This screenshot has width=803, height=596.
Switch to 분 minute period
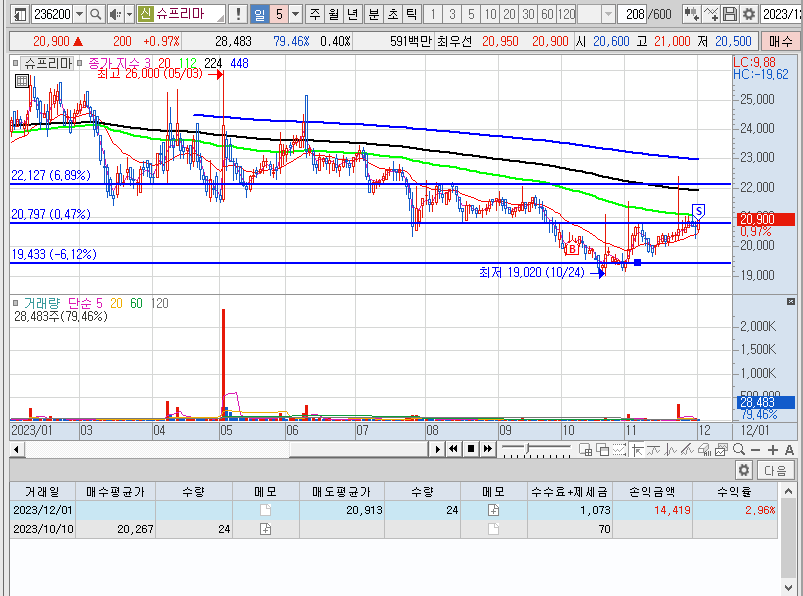click(x=374, y=14)
